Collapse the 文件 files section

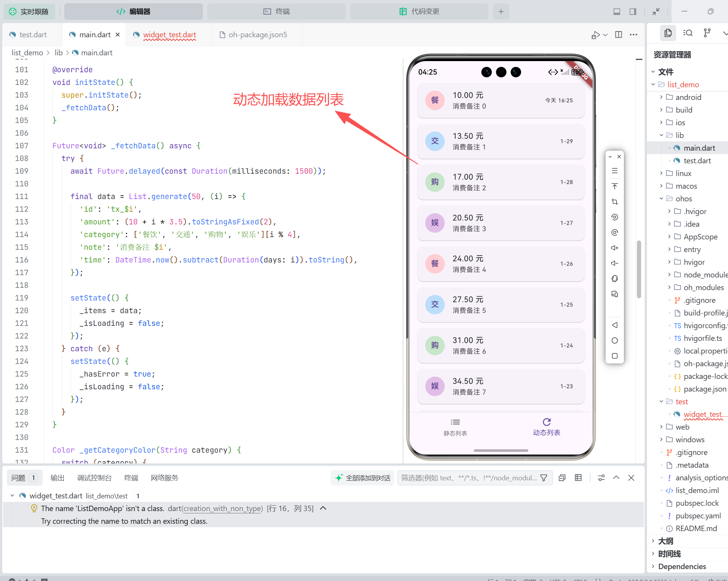click(x=653, y=72)
